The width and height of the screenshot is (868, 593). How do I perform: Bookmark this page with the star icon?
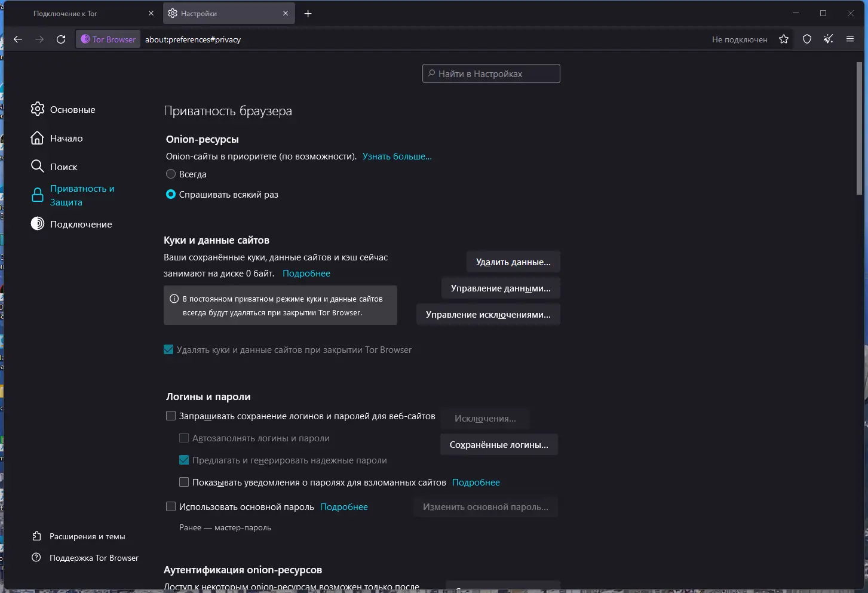click(783, 39)
